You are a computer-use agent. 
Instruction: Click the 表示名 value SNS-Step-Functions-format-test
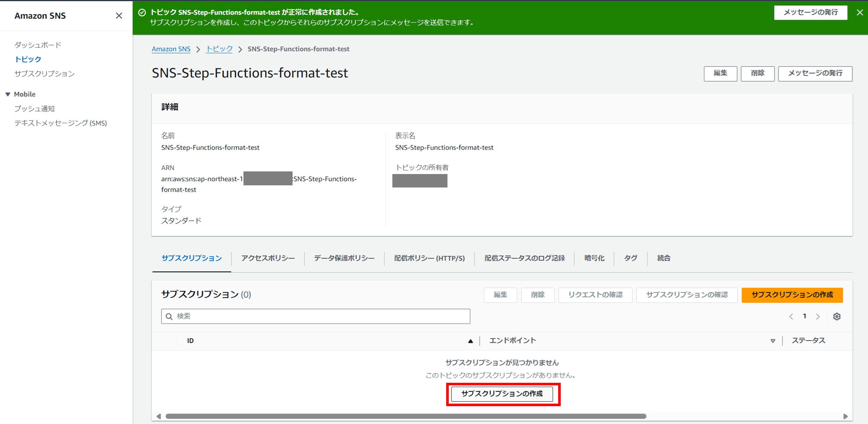pos(444,148)
